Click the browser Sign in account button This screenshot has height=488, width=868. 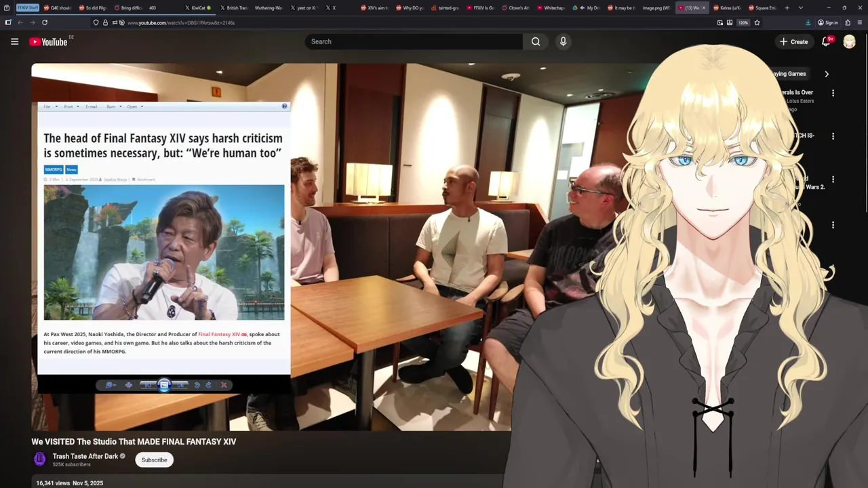pyautogui.click(x=828, y=22)
